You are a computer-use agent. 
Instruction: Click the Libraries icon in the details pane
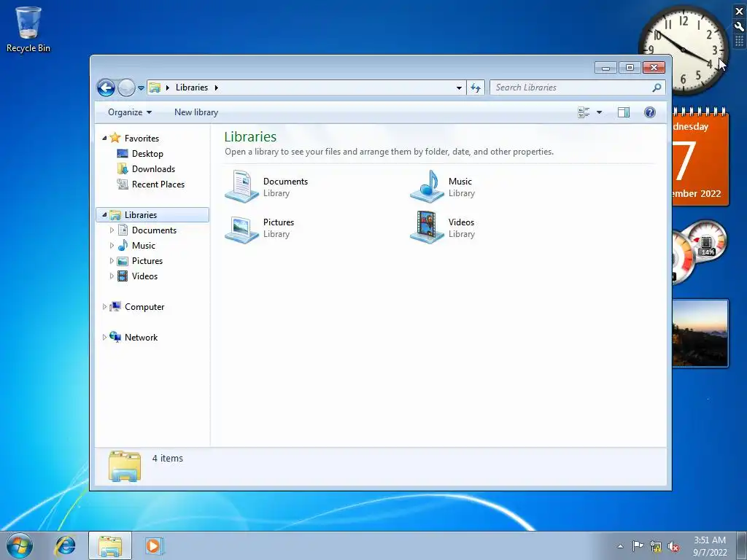click(x=125, y=466)
